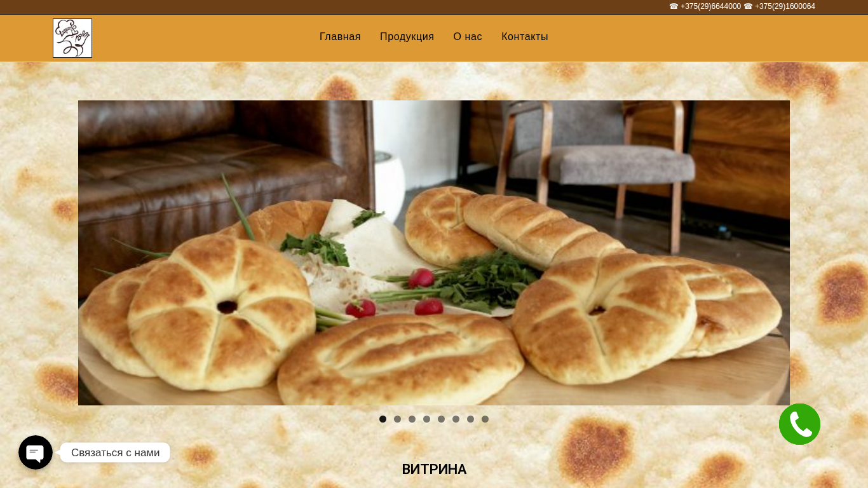
Task: Open the black chat bubble widget
Action: click(x=36, y=452)
